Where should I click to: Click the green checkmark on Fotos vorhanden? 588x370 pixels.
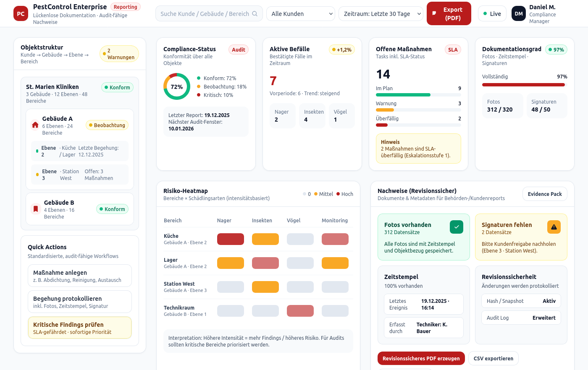click(457, 227)
